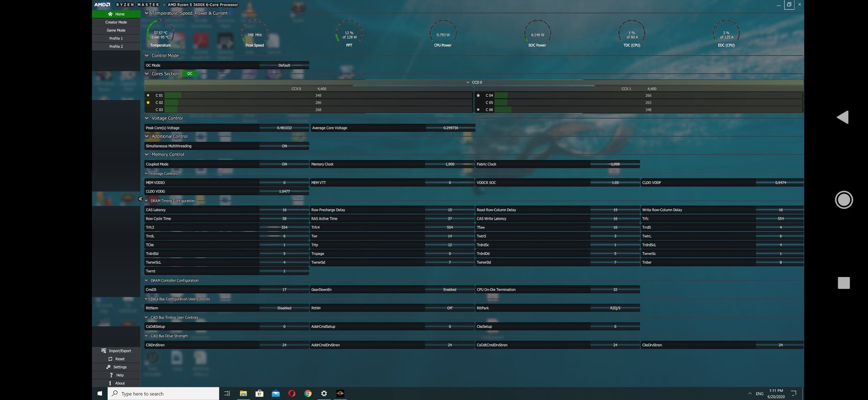Click the SOC Power gauge
Image resolution: width=868 pixels, height=400 pixels.
point(537,34)
